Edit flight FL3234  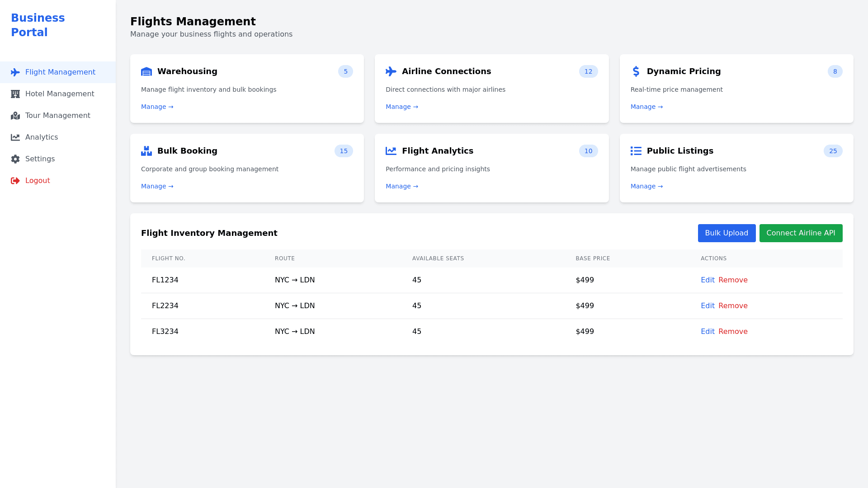coord(708,332)
